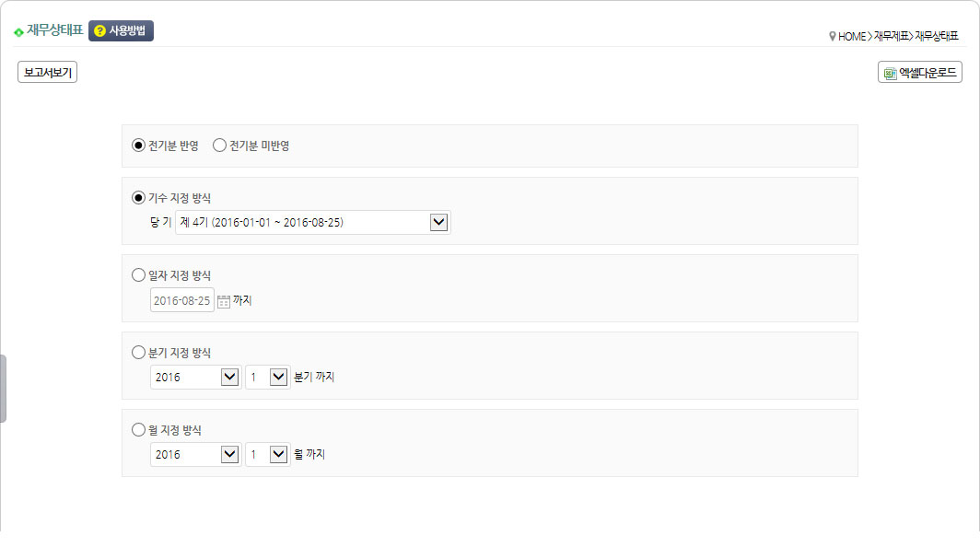The width and height of the screenshot is (980, 559).
Task: Open the month number dropdown
Action: [x=267, y=455]
